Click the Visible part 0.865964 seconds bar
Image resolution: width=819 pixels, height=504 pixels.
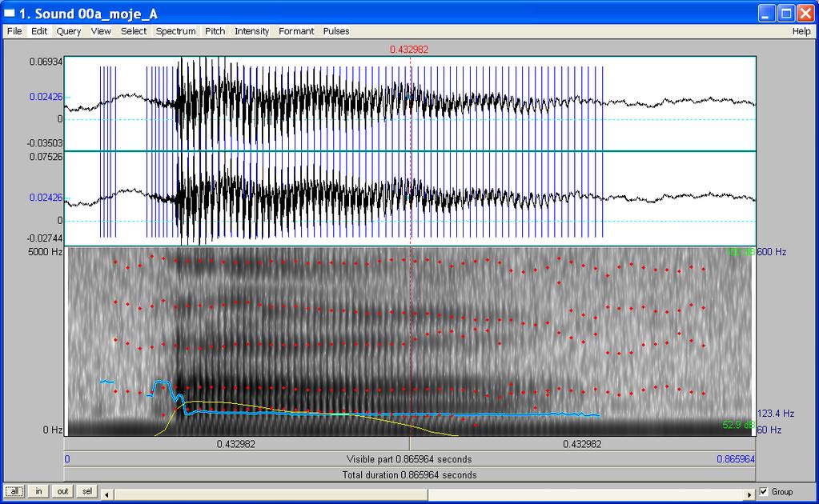tap(410, 459)
